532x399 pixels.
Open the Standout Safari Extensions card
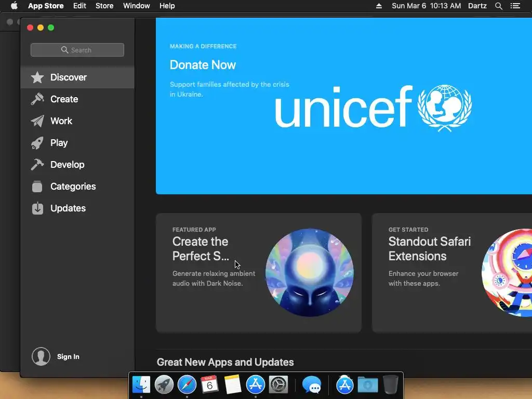[x=452, y=273]
